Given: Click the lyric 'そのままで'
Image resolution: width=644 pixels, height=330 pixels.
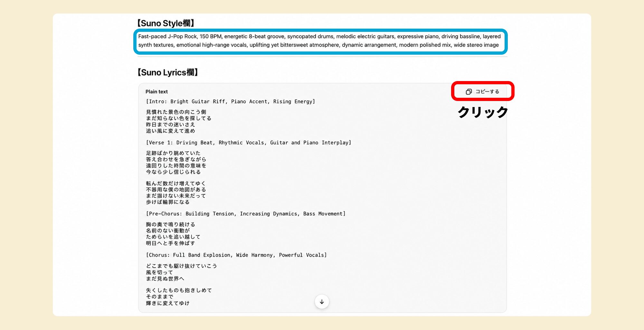Looking at the screenshot, I should pos(160,297).
